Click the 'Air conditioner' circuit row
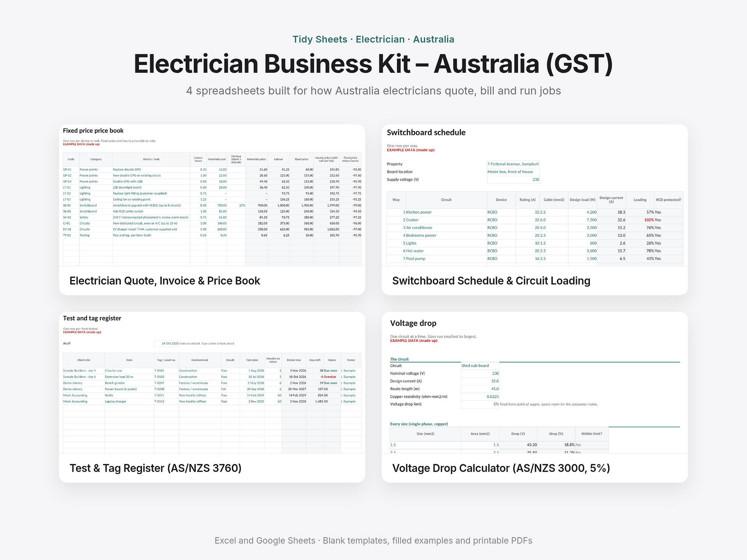Viewport: 747px width, 560px height. click(535, 228)
